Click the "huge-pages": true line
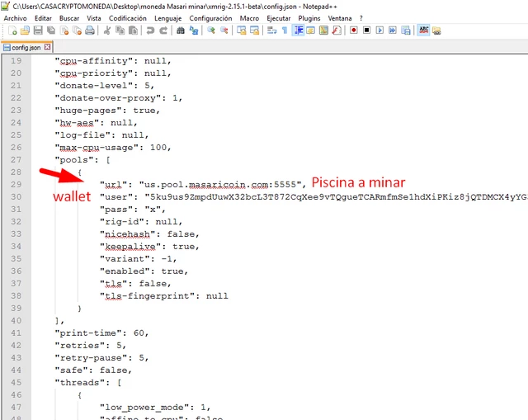The image size is (528, 420). pyautogui.click(x=107, y=111)
